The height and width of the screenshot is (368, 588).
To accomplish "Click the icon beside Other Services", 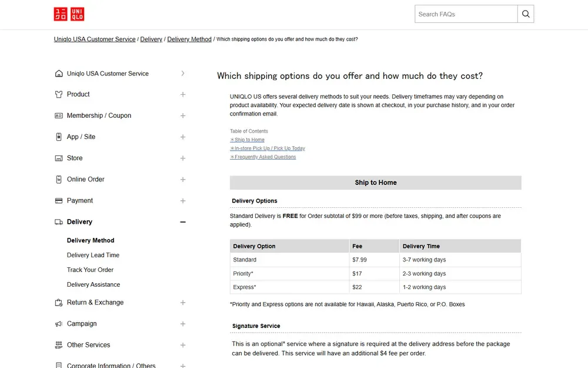I will pos(59,345).
